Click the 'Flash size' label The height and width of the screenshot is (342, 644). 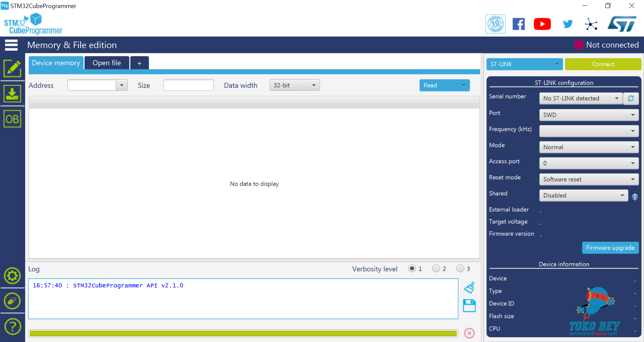(501, 316)
